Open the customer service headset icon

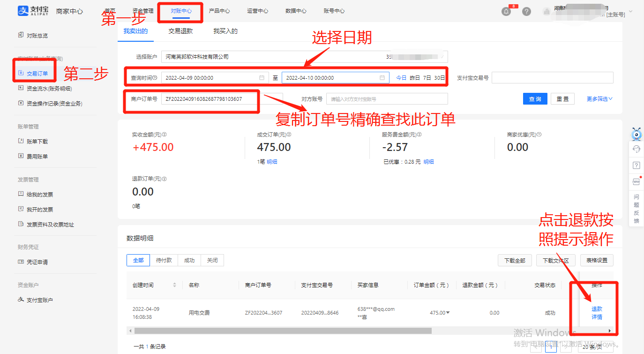coord(636,149)
